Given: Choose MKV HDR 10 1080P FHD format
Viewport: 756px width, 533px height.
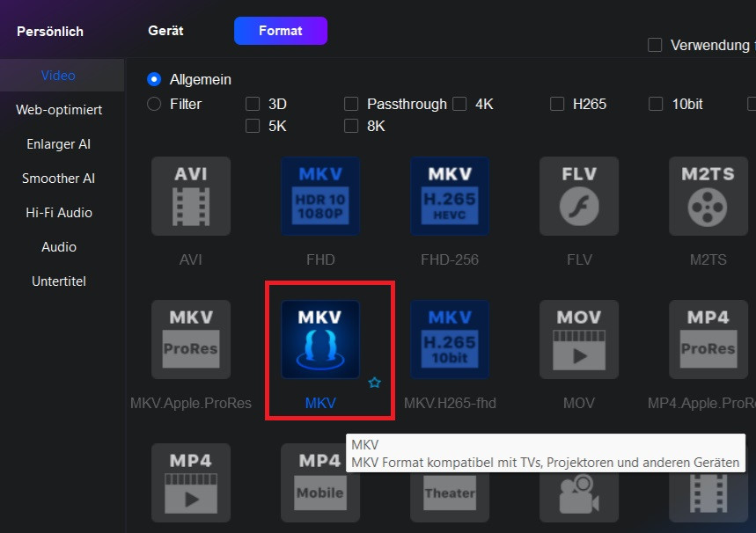Looking at the screenshot, I should click(320, 196).
